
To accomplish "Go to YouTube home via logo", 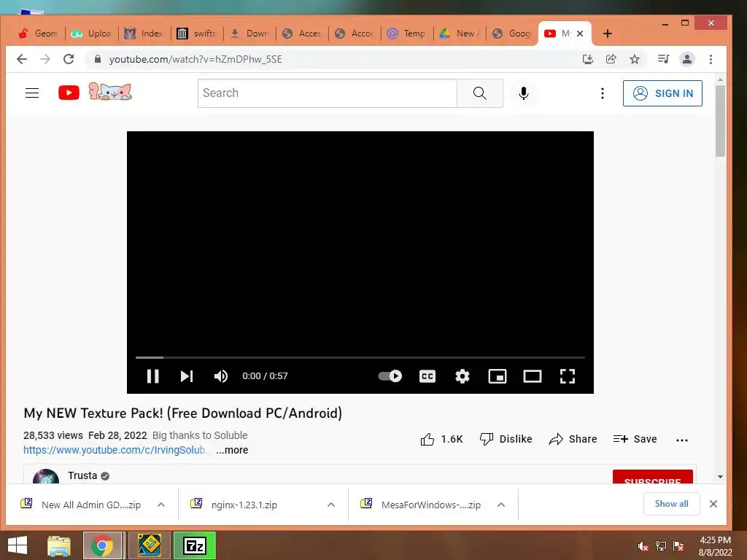I will tap(69, 93).
